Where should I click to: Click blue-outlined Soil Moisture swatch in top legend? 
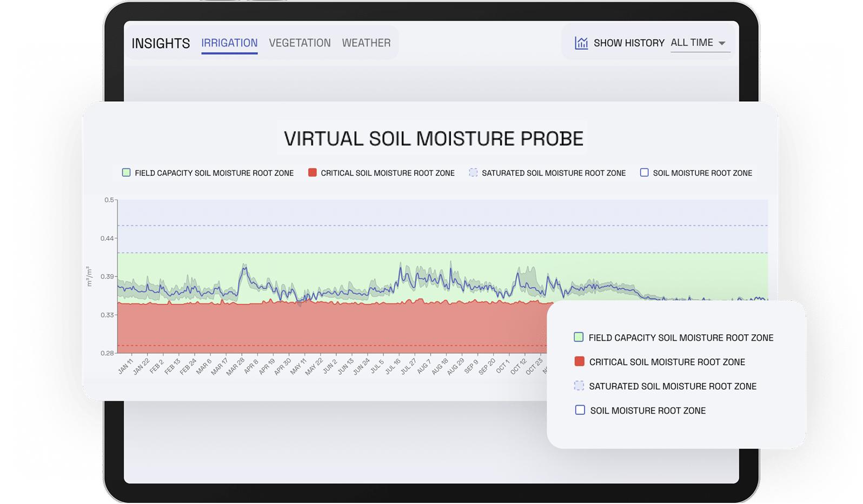(644, 173)
